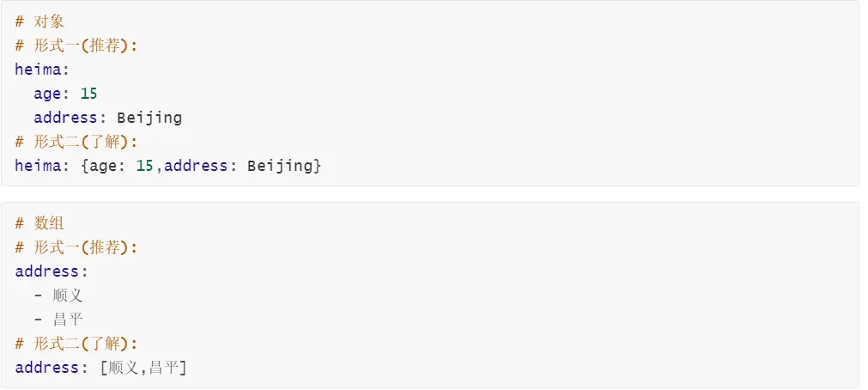Click "address" key on the indented Beijing line
This screenshot has width=868, height=390.
pyautogui.click(x=65, y=118)
